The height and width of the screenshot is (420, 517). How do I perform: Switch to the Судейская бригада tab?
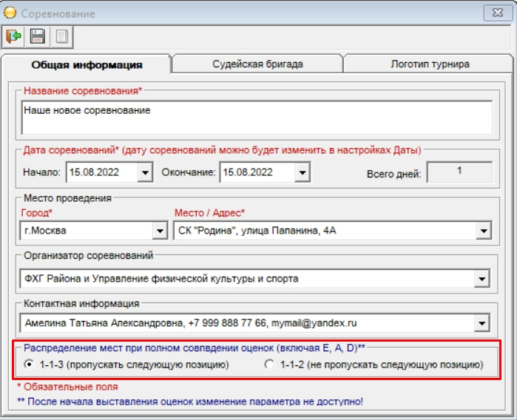pyautogui.click(x=257, y=64)
